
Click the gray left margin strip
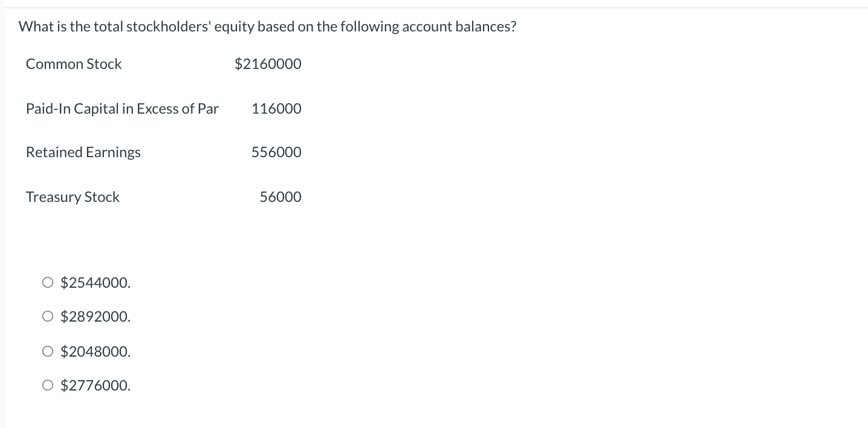point(2,218)
